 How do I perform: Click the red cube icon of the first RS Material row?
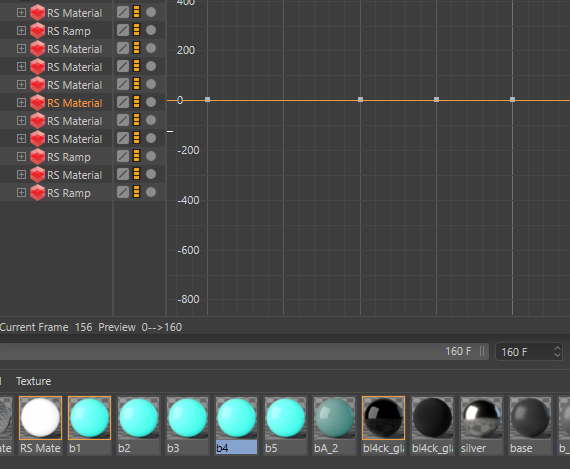click(x=37, y=13)
